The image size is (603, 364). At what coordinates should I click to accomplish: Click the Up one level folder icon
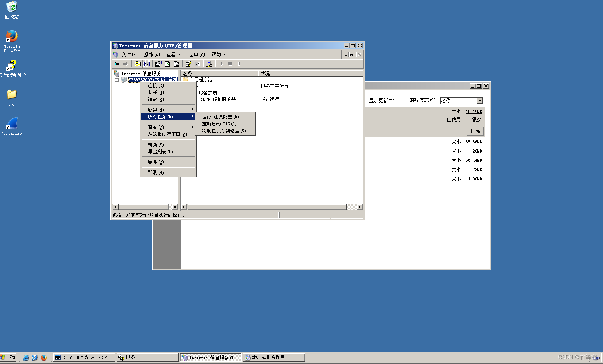tap(138, 64)
